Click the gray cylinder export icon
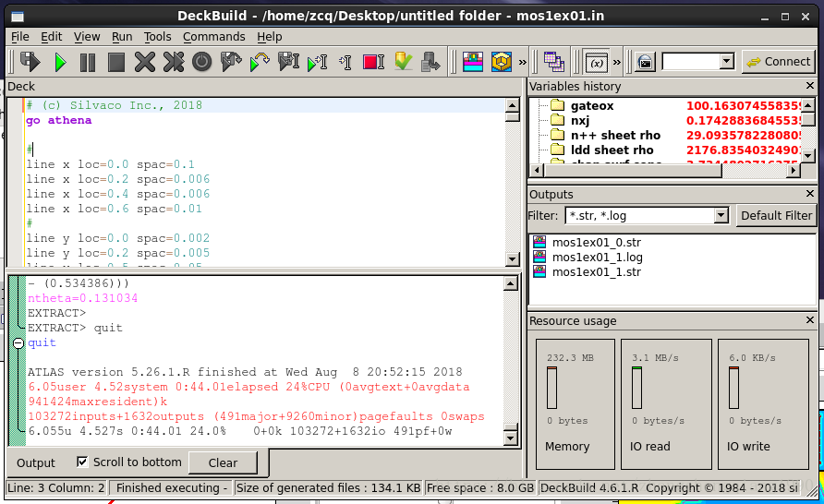Screen dimensions: 824x504 [x=430, y=62]
